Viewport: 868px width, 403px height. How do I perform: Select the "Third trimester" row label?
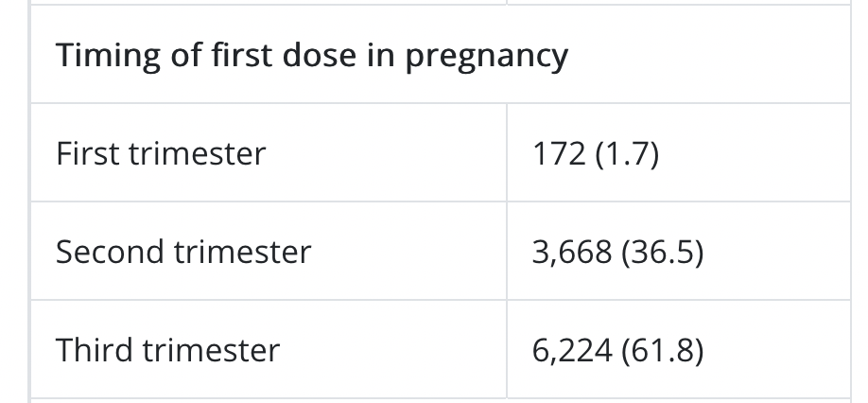(x=168, y=350)
